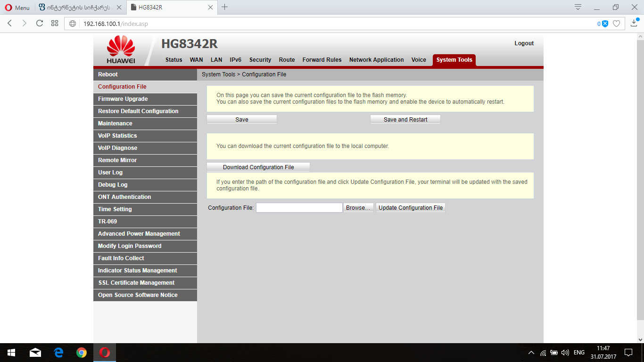Open TR-069 in the sidebar
644x362 pixels.
point(145,222)
